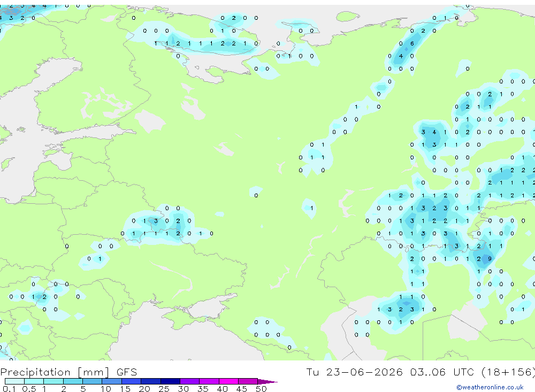535x392 pixels.
Task: Click the 25–30 mm navy legend swatch
Action: (170, 381)
